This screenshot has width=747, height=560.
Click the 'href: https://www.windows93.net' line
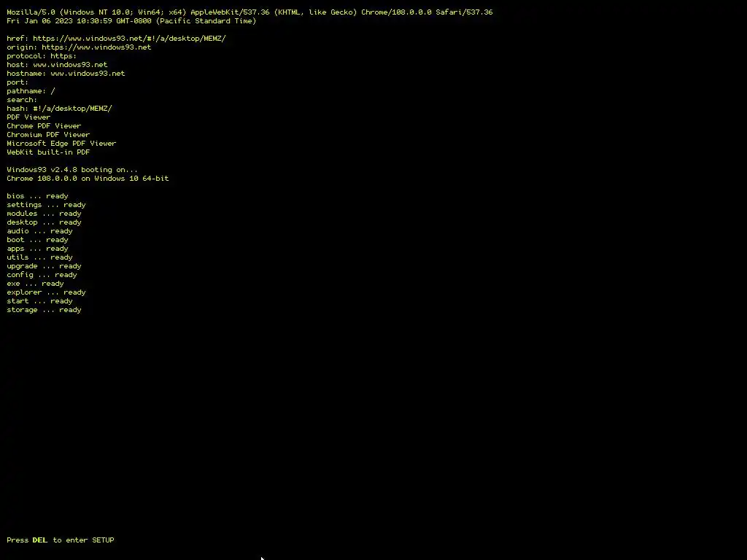[116, 39]
